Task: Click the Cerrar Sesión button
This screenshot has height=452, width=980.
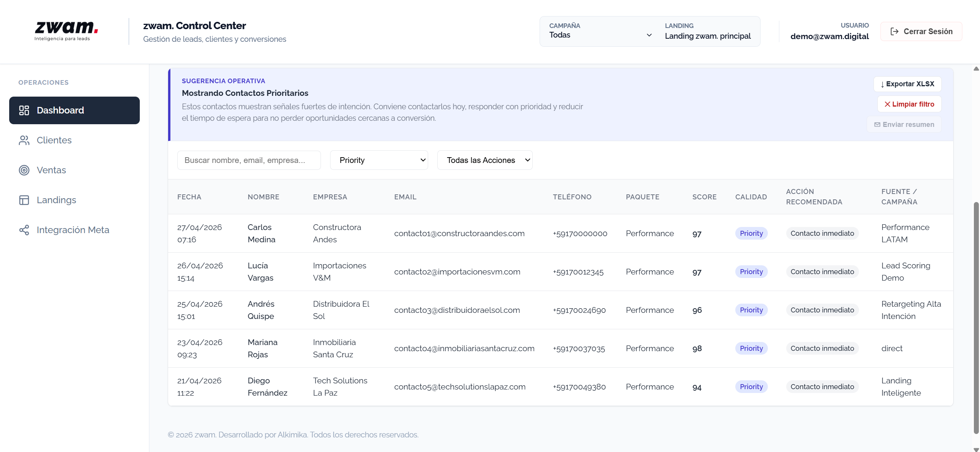Action: point(921,31)
